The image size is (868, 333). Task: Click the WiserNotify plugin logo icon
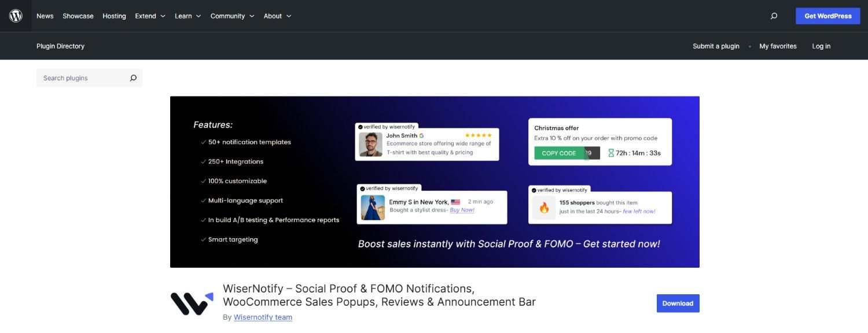(192, 304)
